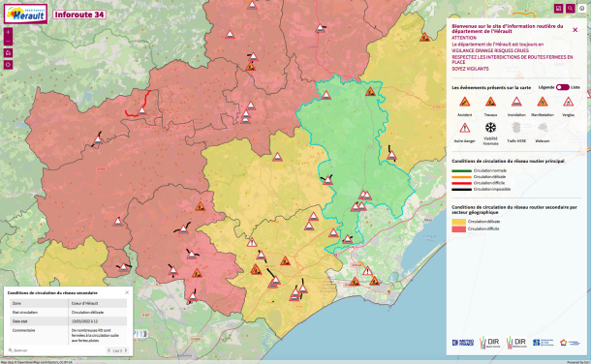Screen dimensions: 591x364
Task: Zoom in with the plus button
Action: 9,32
